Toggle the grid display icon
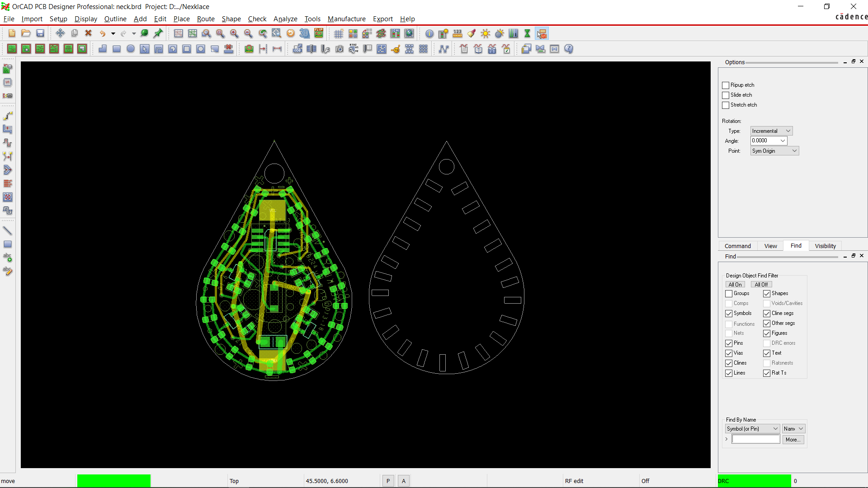The width and height of the screenshot is (868, 488). click(339, 33)
